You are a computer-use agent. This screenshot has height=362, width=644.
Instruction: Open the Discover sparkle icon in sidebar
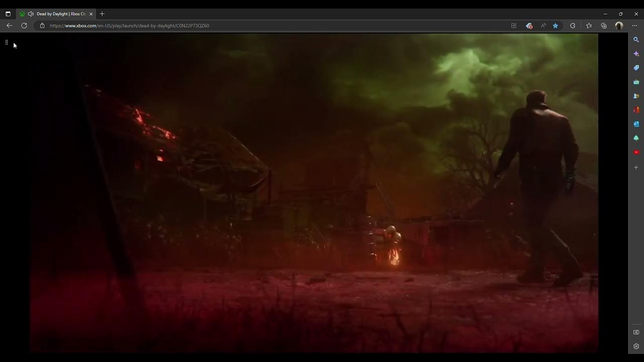(636, 53)
